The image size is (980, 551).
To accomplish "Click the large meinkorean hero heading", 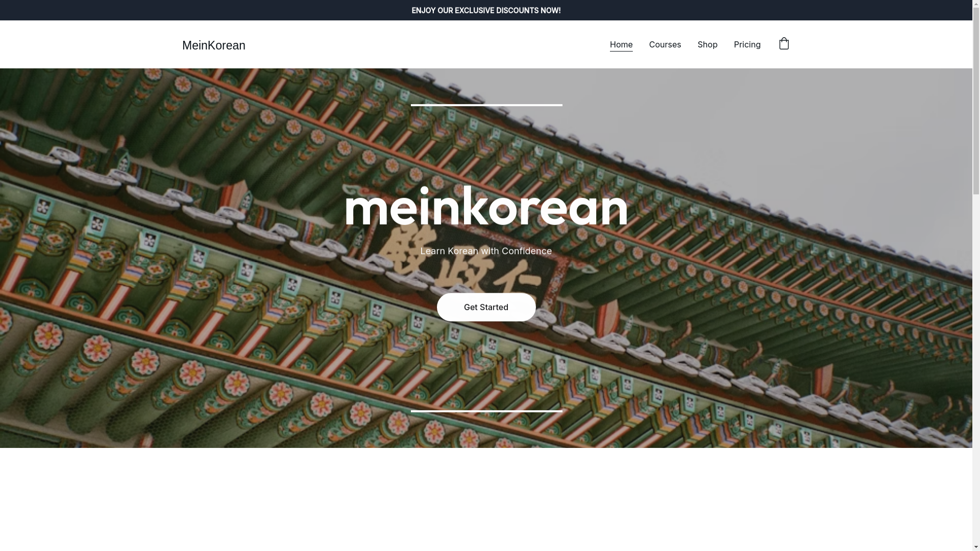I will coord(485,207).
